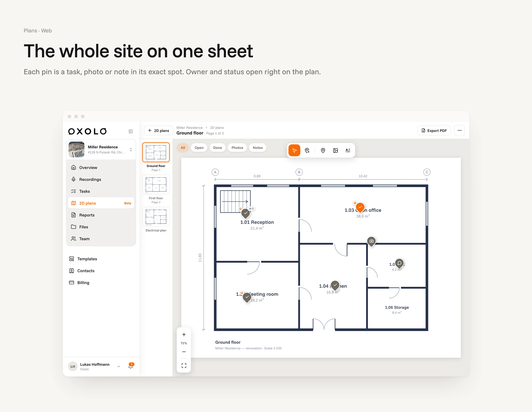Open Tasks in sidebar
The image size is (532, 412).
tap(101, 191)
